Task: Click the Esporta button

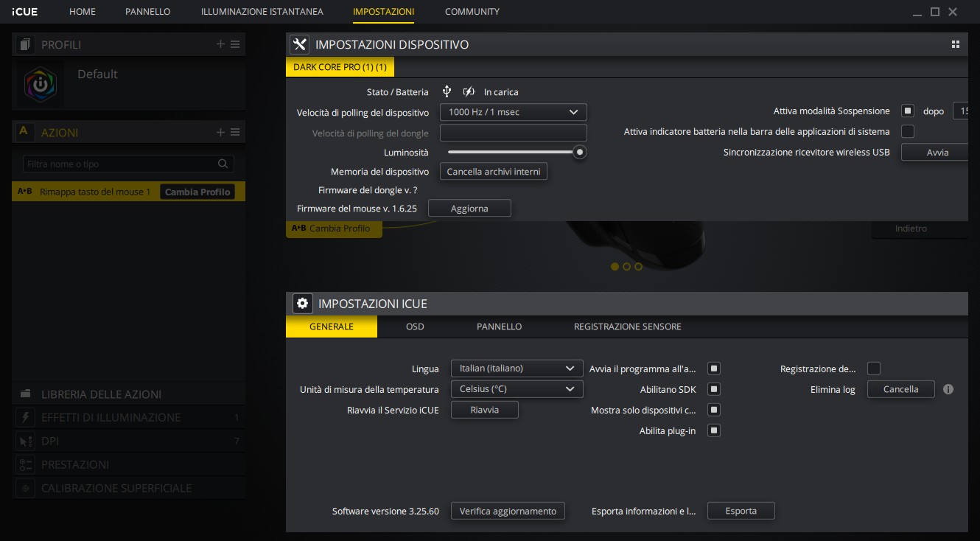Action: coord(741,511)
